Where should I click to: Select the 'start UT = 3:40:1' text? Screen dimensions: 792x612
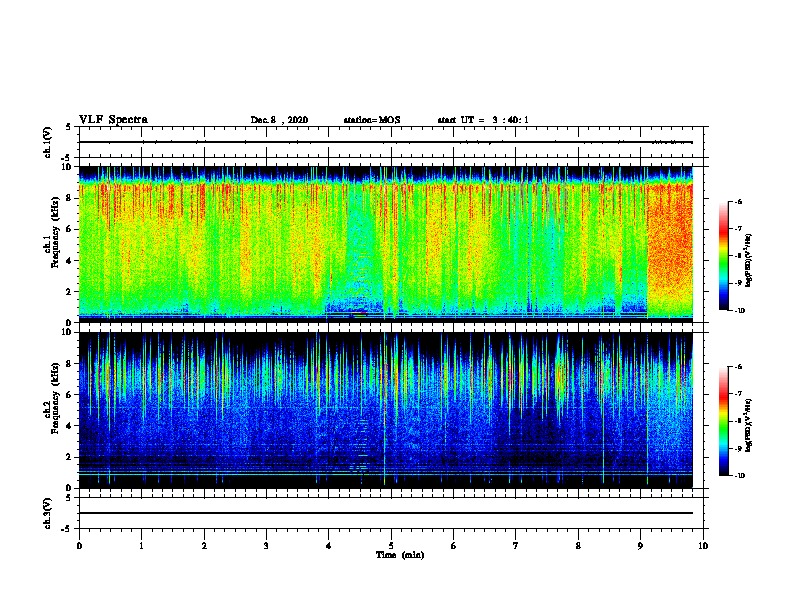point(483,120)
